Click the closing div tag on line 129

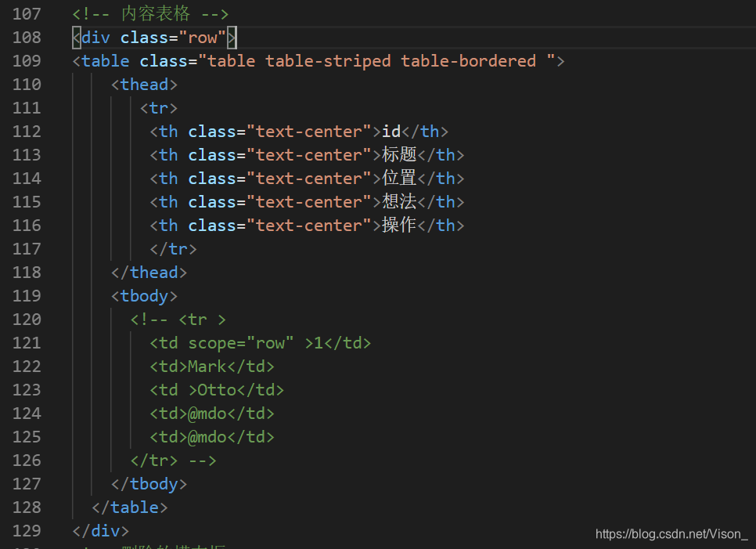101,531
